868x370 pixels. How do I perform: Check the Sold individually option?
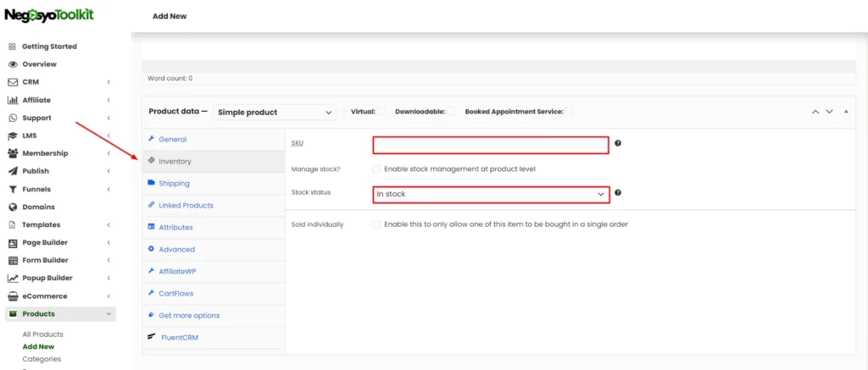[376, 224]
